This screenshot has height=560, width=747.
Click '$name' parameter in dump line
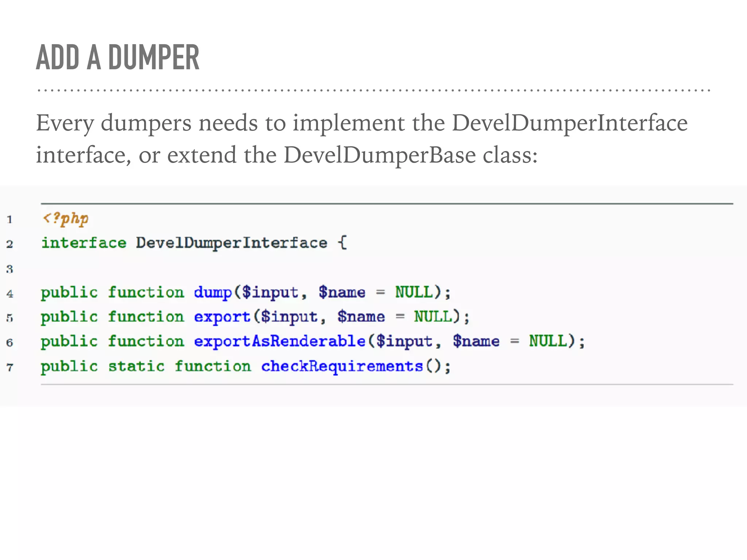pos(342,292)
